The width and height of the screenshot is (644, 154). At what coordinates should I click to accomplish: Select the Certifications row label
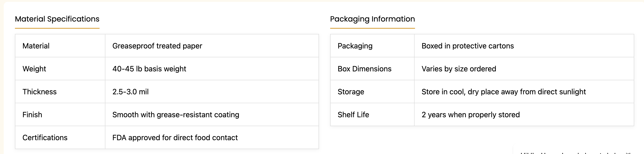[x=45, y=138]
